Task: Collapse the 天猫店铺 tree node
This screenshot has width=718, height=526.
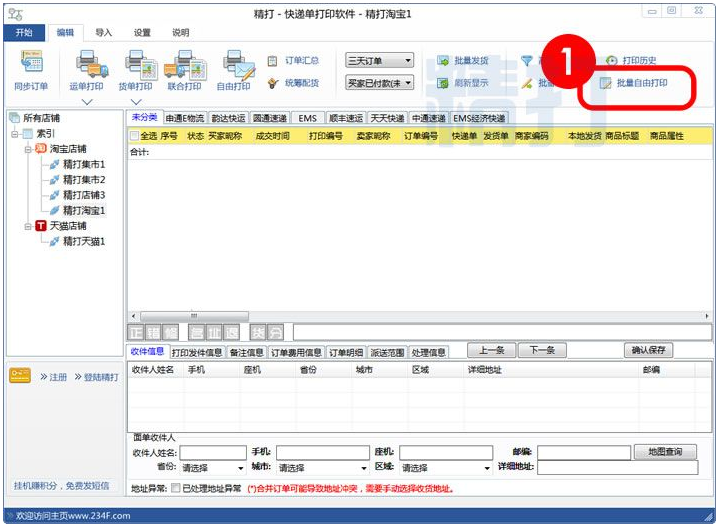Action: pyautogui.click(x=28, y=226)
